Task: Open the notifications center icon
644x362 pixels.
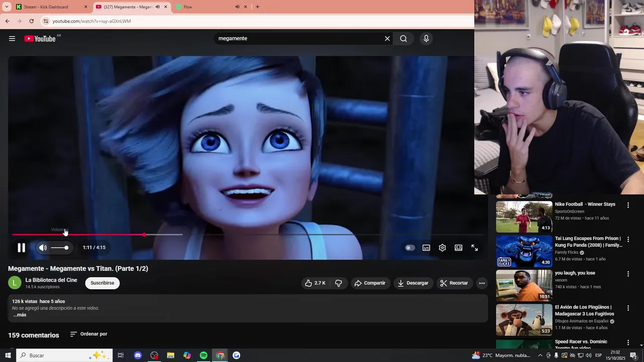Action: tap(633, 355)
